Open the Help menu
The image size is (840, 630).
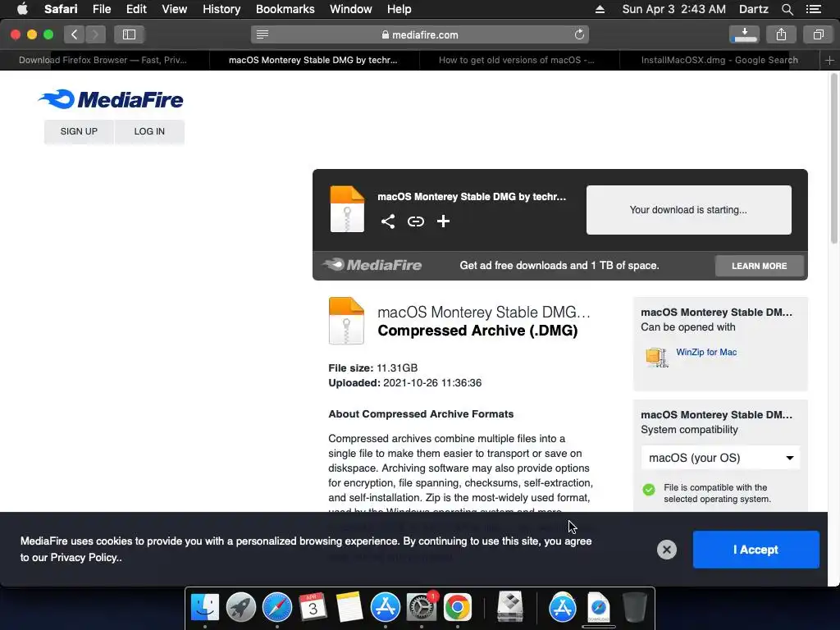coord(399,9)
